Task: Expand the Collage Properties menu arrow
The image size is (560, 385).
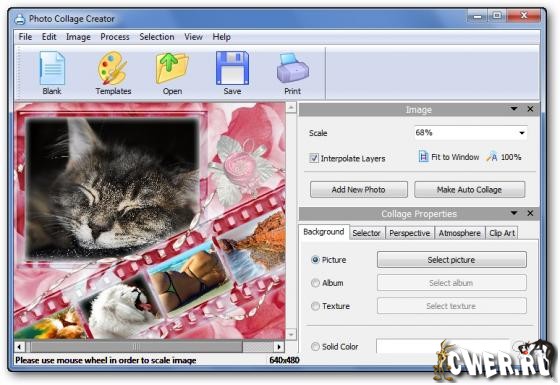Action: (x=514, y=213)
